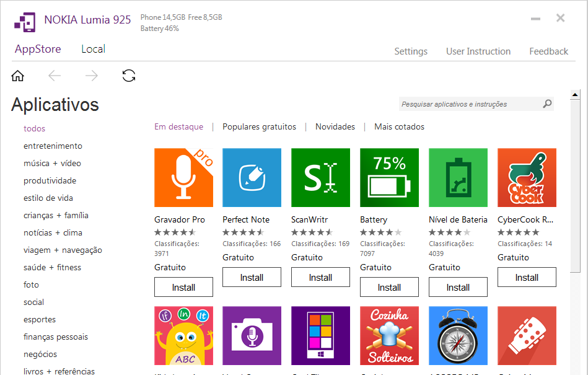This screenshot has height=375, width=588.
Task: Select the livros + referências category
Action: (59, 371)
